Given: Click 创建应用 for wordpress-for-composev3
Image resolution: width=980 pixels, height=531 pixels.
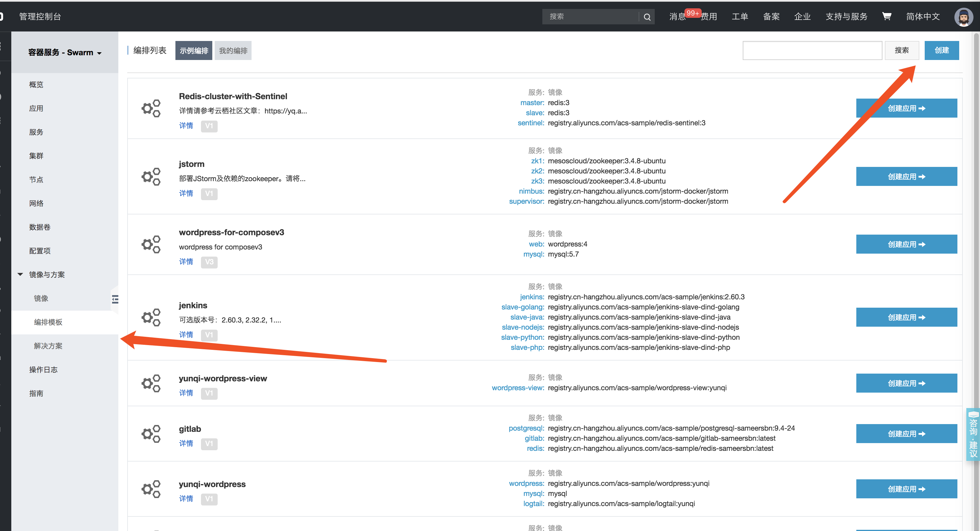Looking at the screenshot, I should click(x=906, y=244).
